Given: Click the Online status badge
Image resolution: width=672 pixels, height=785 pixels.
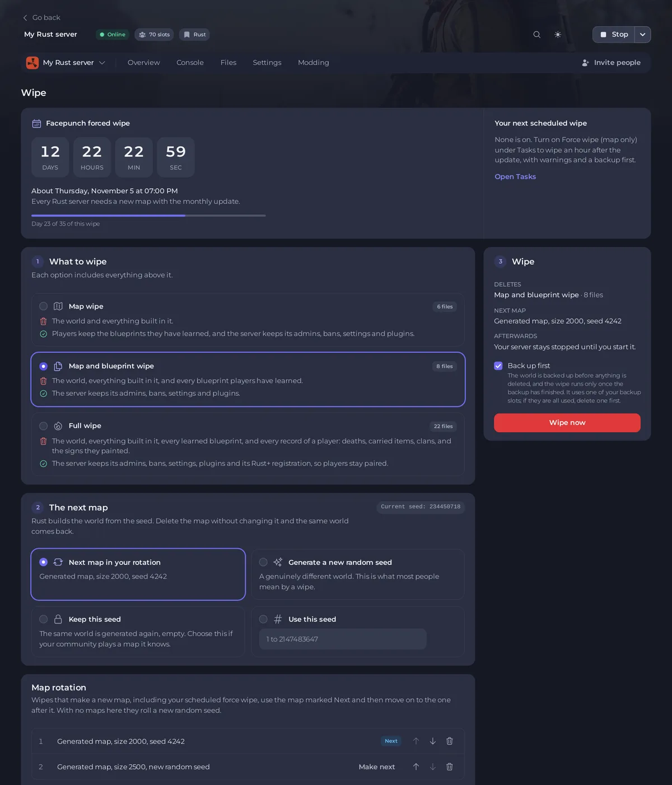Looking at the screenshot, I should pyautogui.click(x=113, y=35).
